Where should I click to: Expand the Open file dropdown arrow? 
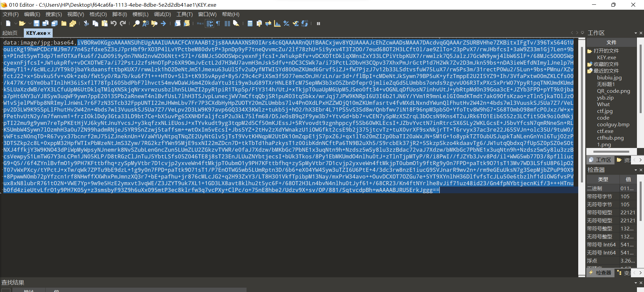click(x=30, y=23)
